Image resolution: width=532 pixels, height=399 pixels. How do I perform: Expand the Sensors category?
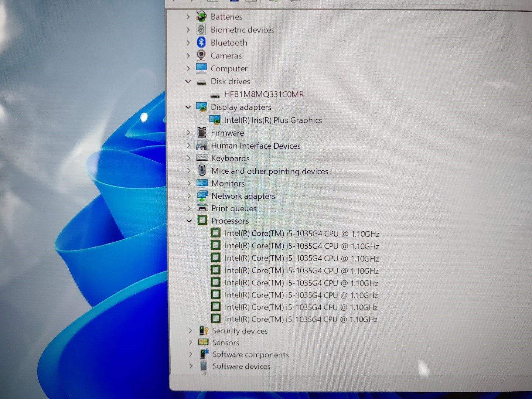(x=190, y=342)
